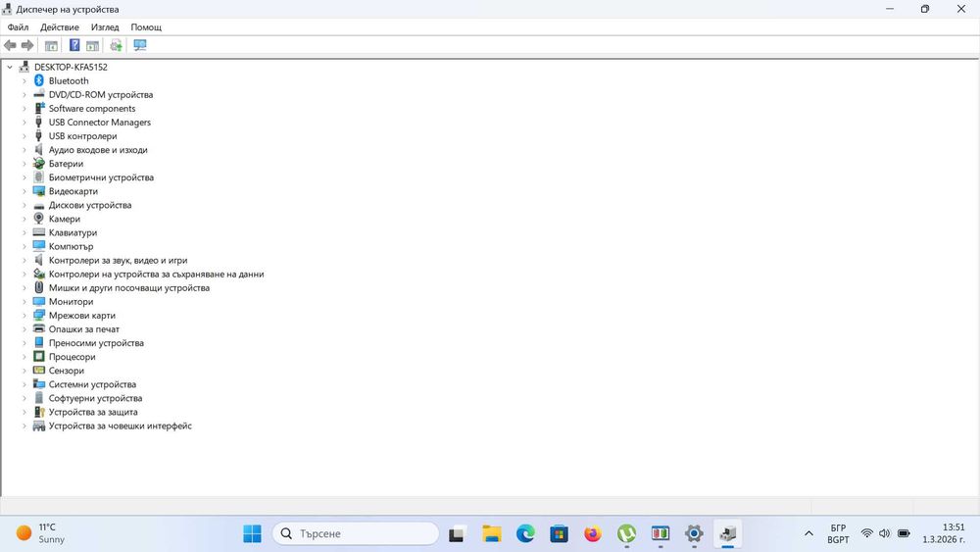Click the volume speaker tray icon
Viewport: 980px width, 552px height.
point(884,533)
